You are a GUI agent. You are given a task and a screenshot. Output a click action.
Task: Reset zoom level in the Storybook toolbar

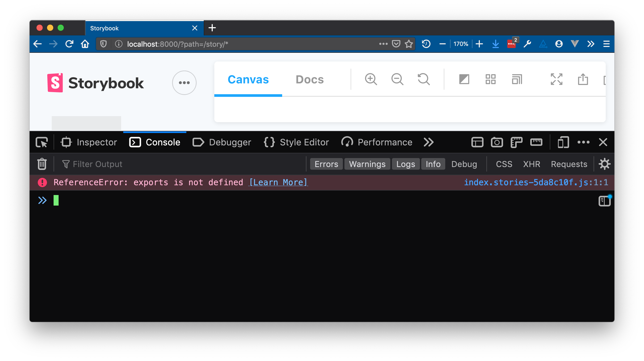click(x=423, y=79)
